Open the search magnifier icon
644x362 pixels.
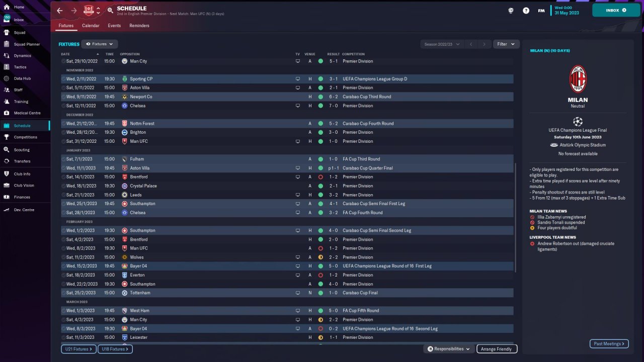point(110,11)
